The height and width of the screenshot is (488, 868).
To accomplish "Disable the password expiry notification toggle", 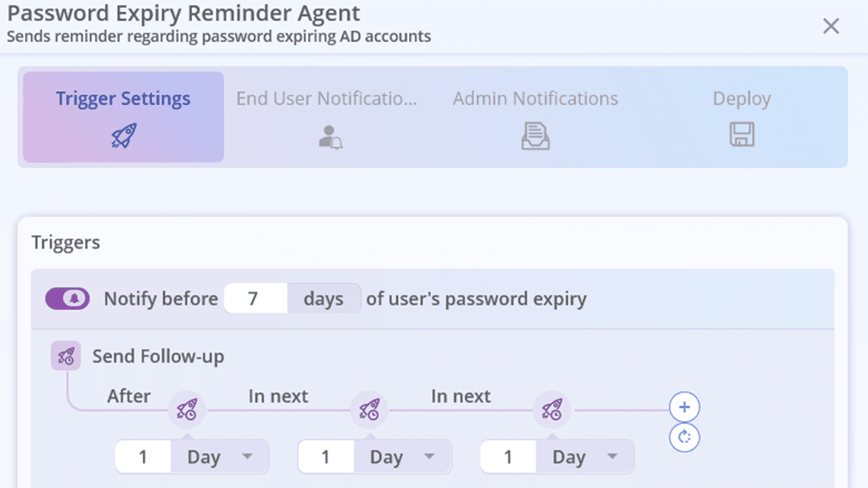I will point(67,298).
